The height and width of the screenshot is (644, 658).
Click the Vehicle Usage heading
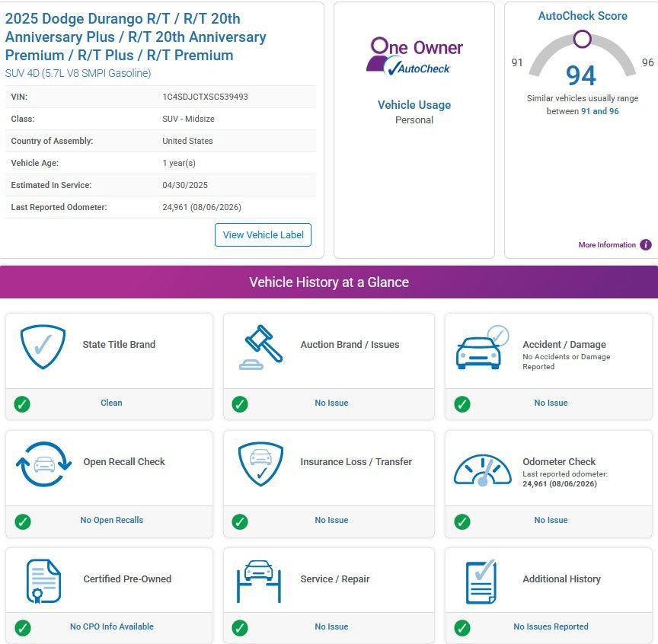click(x=414, y=105)
